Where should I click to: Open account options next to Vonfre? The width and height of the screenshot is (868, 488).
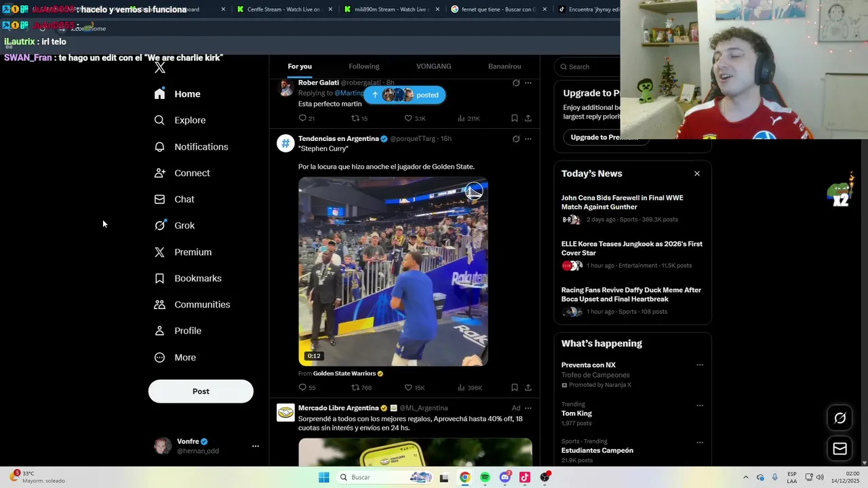coord(256,446)
